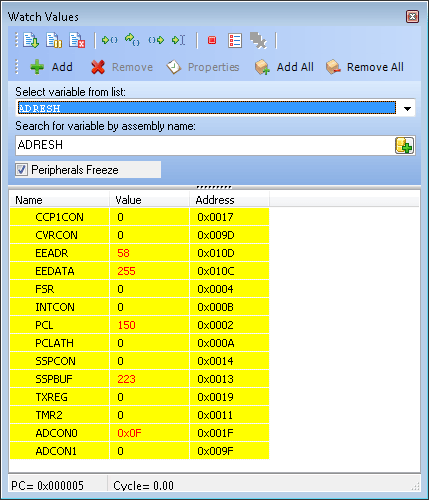Select the TXREG variable name
This screenshot has height=500, width=429.
[x=51, y=397]
